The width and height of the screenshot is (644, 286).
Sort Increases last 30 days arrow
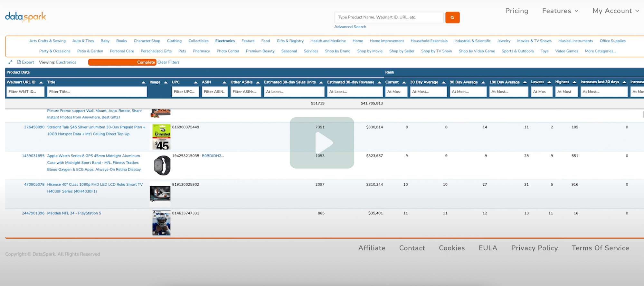pyautogui.click(x=624, y=82)
